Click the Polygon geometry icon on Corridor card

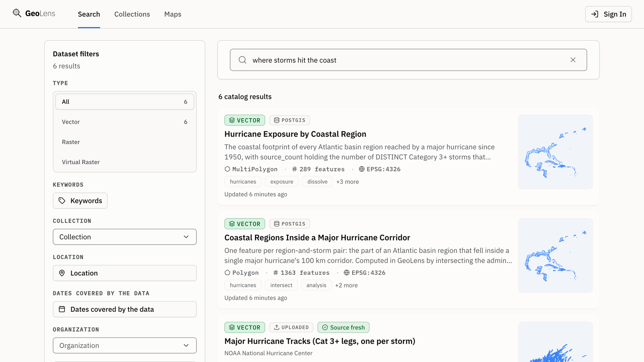[227, 273]
